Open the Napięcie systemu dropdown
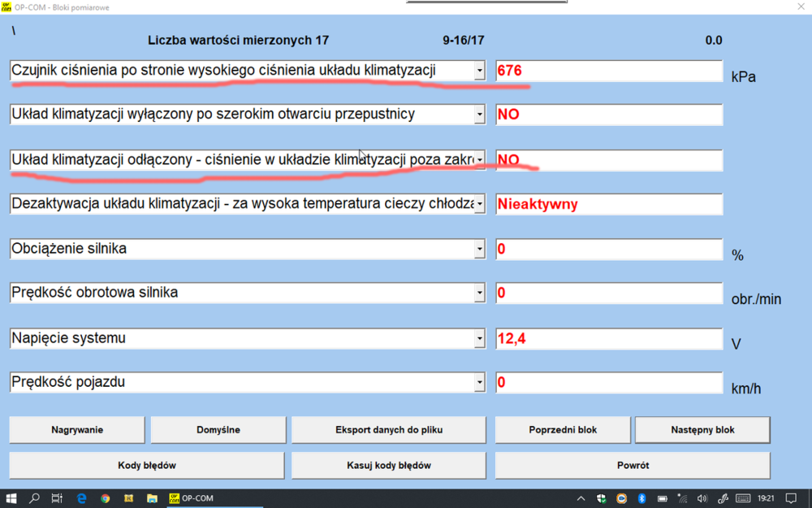This screenshot has width=812, height=508. 480,338
